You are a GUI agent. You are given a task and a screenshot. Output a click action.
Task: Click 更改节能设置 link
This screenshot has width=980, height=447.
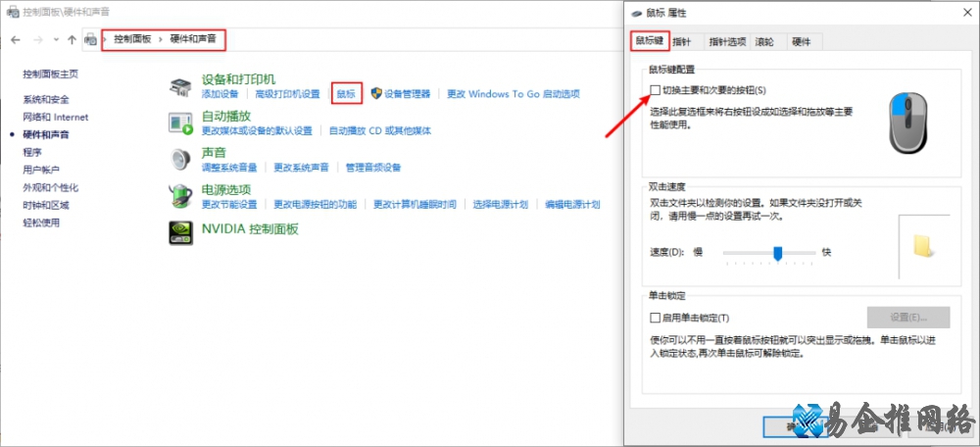(x=229, y=204)
